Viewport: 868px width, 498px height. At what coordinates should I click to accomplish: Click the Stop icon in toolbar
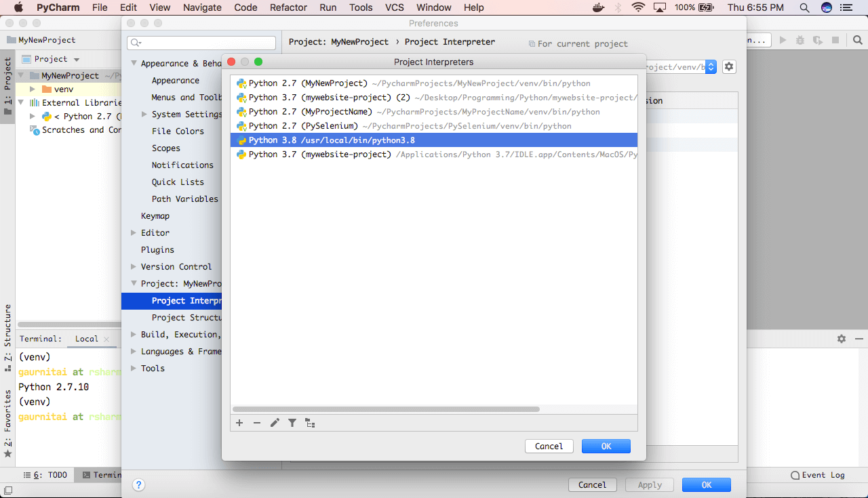coord(835,40)
